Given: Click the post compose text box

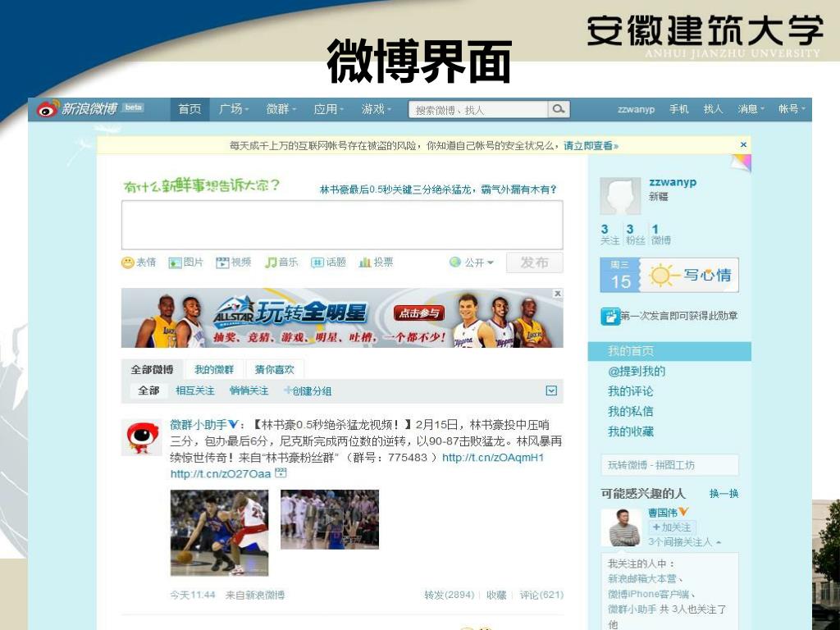Looking at the screenshot, I should 342,225.
